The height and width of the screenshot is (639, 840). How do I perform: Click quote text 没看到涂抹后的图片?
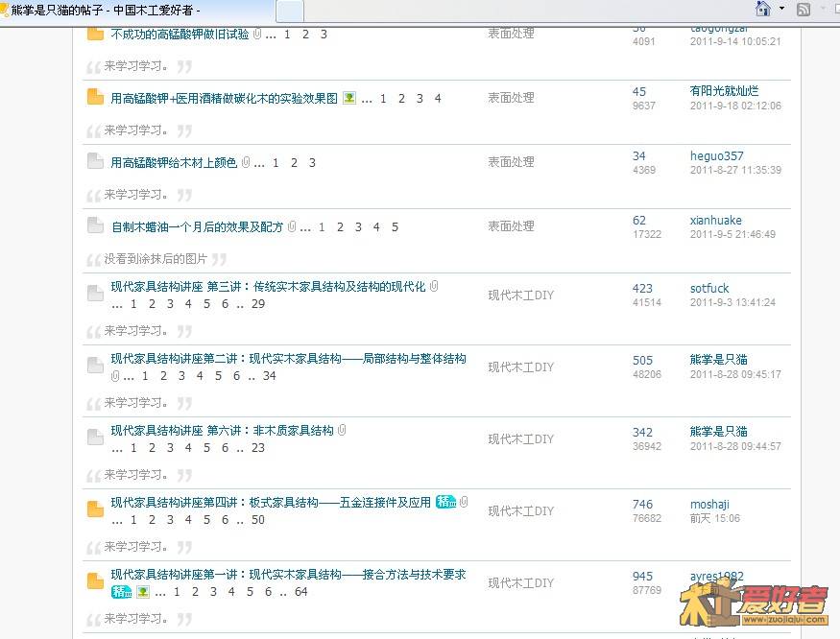coord(156,259)
